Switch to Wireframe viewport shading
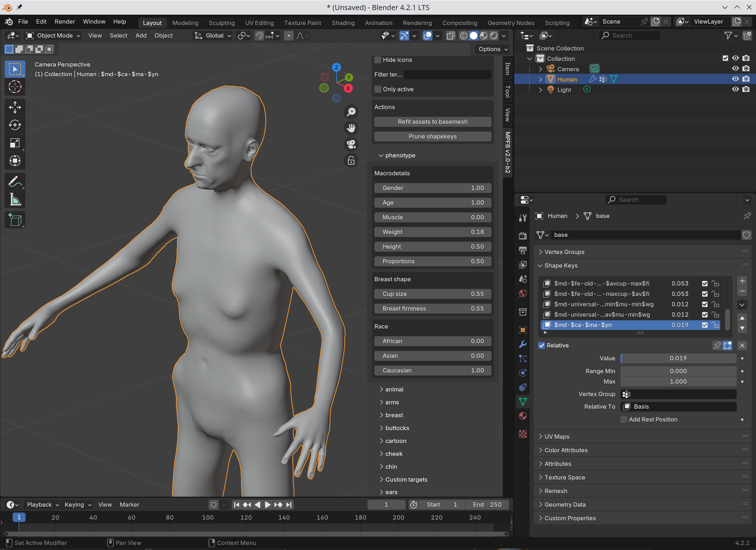Screen dimensions: 756x550 coord(463,35)
